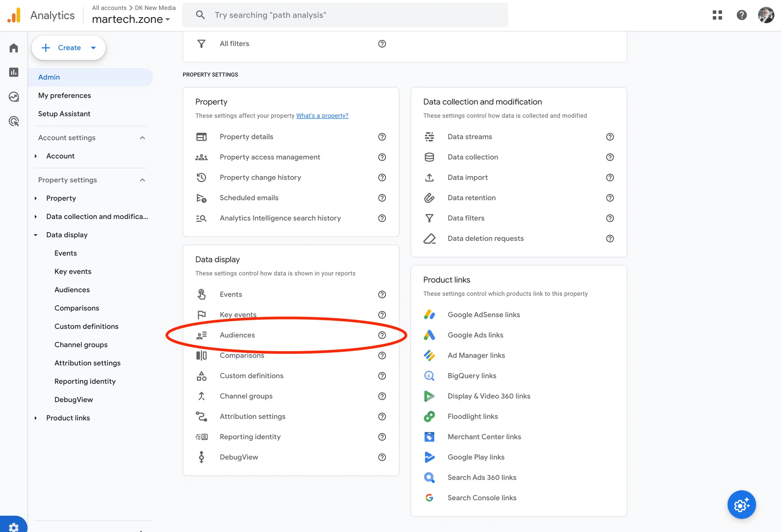
Task: Click the Google apps grid icon
Action: coord(717,15)
